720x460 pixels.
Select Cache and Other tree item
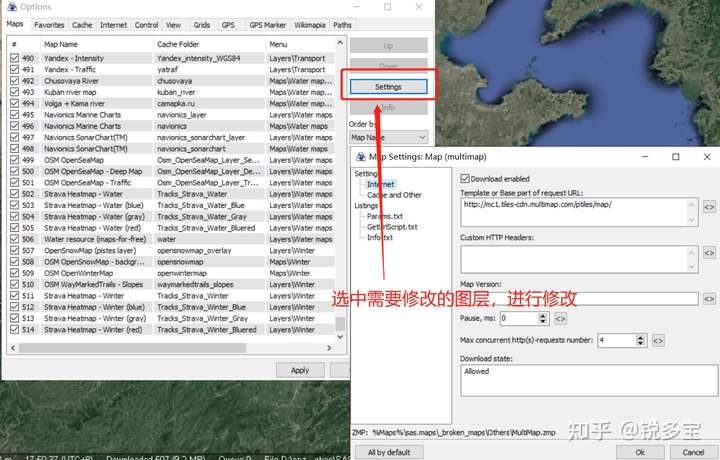click(x=394, y=195)
